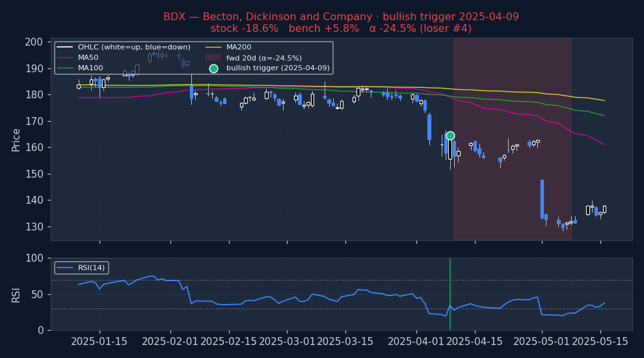
Task: Click the 2025-01-15 date tick label
Action: tap(99, 342)
